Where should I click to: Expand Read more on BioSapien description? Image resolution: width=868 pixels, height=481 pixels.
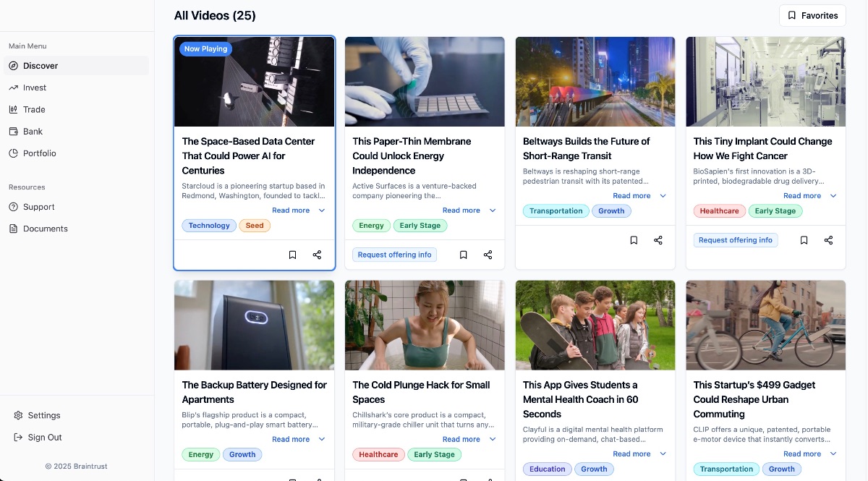809,196
